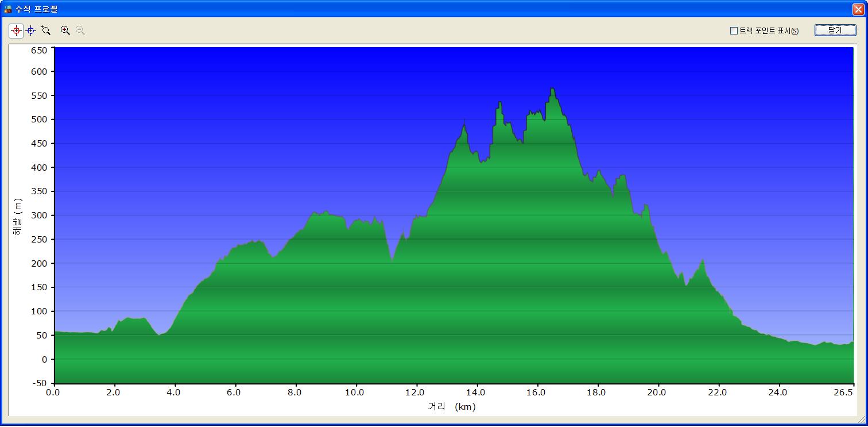Zoom in with the plus magnifier

(65, 31)
